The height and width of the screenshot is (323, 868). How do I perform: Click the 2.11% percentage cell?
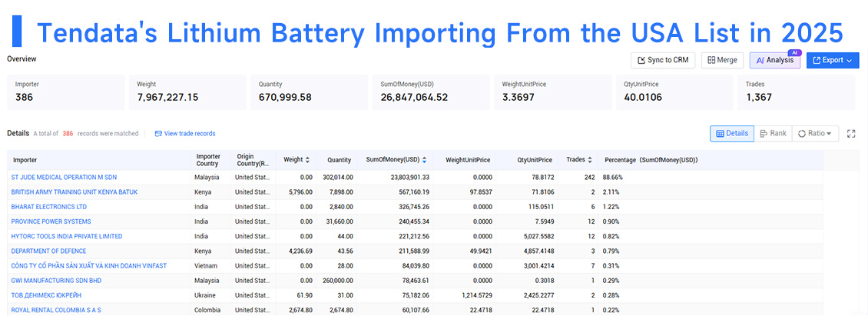(613, 191)
